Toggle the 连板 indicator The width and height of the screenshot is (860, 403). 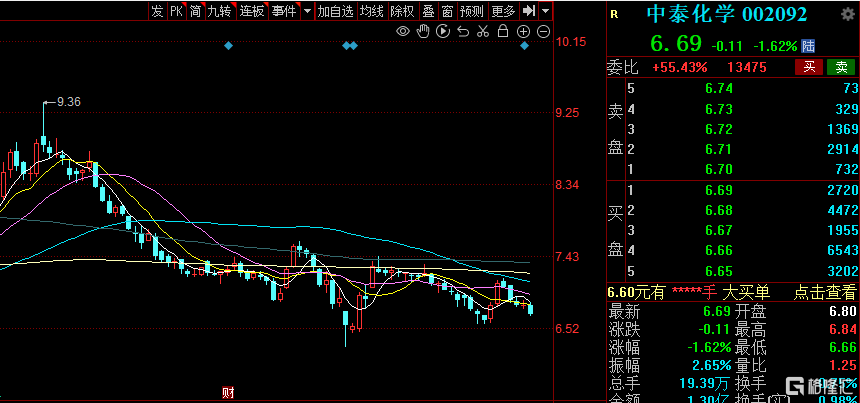tap(252, 10)
